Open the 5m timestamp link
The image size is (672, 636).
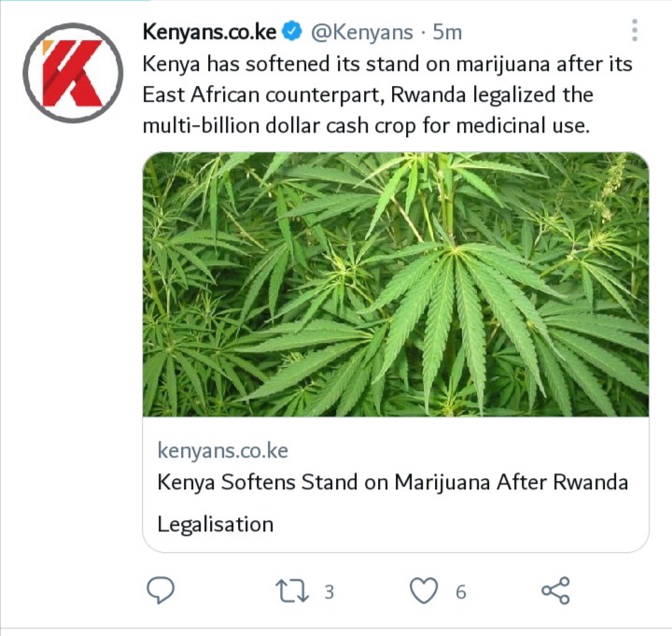pos(447,32)
